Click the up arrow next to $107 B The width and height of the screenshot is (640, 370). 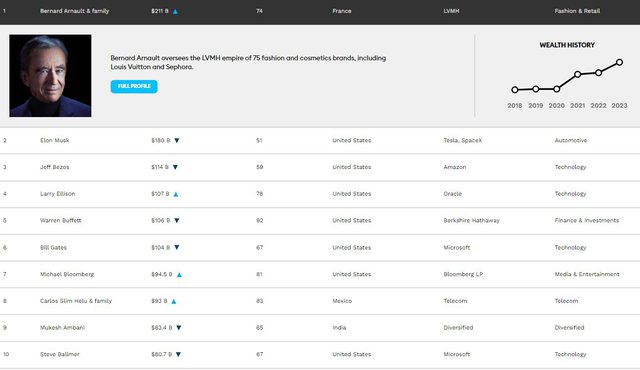(176, 194)
